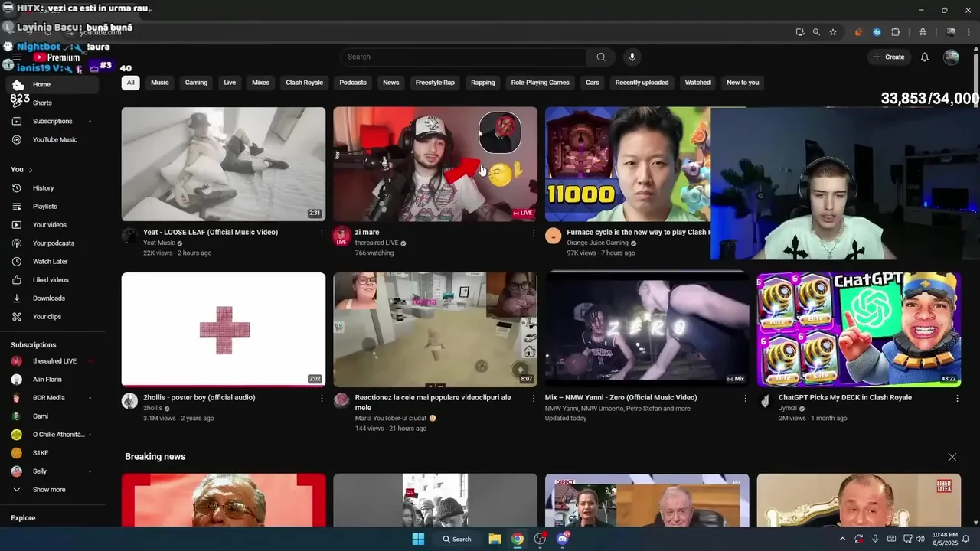Image resolution: width=980 pixels, height=551 pixels.
Task: Select the New to you chip
Action: point(743,83)
